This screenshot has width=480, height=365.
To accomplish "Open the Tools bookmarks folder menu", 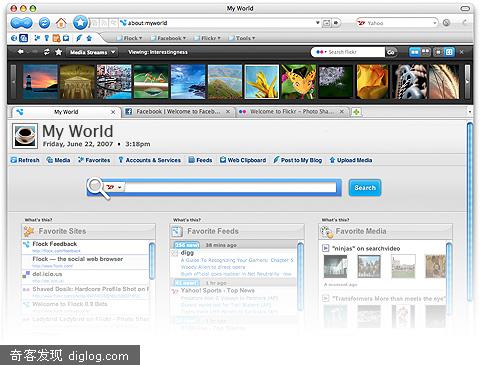I will click(x=242, y=38).
